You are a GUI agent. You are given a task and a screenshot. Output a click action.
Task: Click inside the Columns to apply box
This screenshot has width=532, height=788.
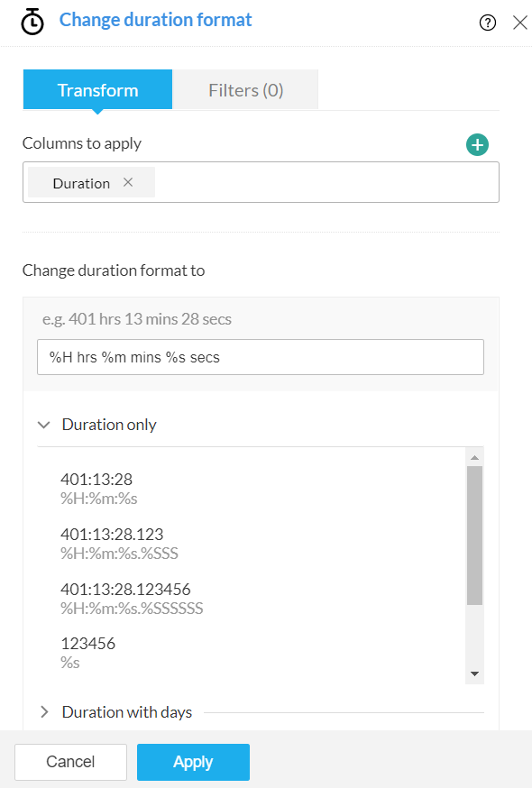tap(326, 182)
